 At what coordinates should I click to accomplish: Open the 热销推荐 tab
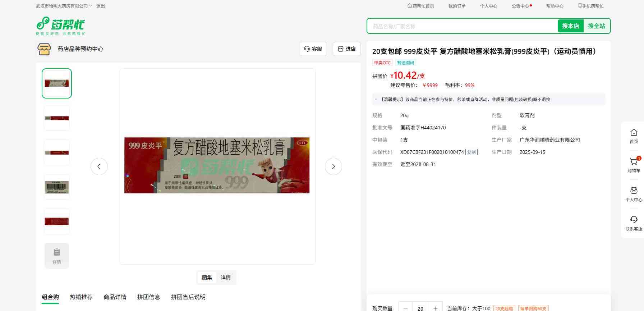click(81, 297)
